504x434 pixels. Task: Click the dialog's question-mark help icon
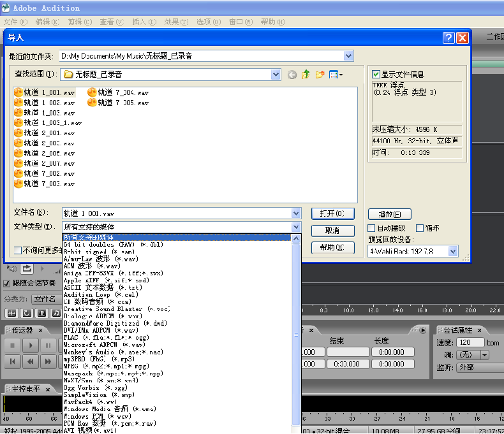click(448, 38)
